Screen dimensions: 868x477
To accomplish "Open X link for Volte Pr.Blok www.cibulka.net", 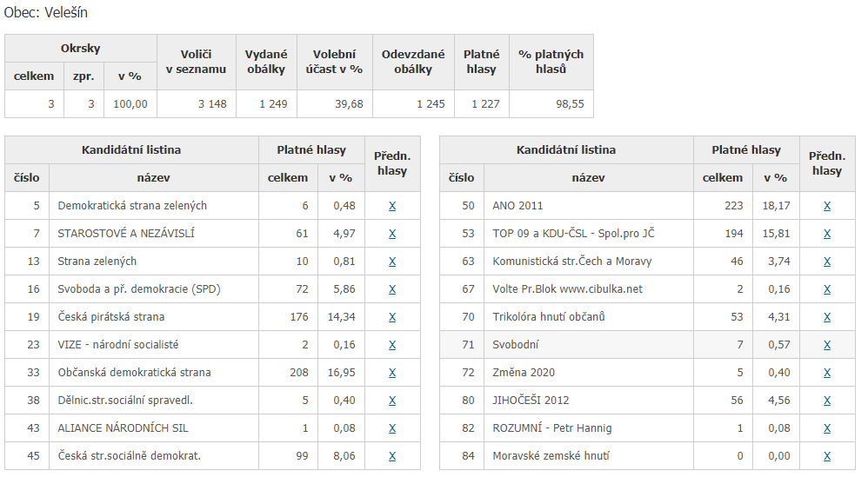I will click(x=827, y=289).
